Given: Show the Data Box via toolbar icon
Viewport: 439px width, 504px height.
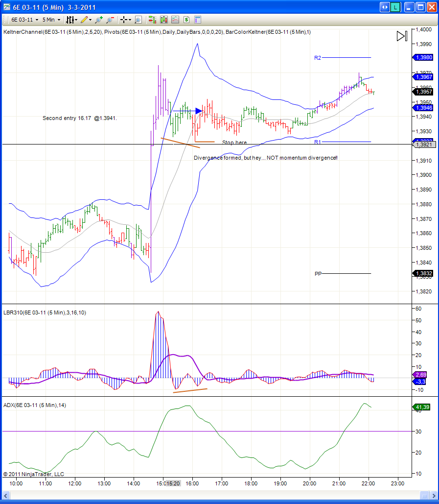Looking at the screenshot, I should click(138, 20).
